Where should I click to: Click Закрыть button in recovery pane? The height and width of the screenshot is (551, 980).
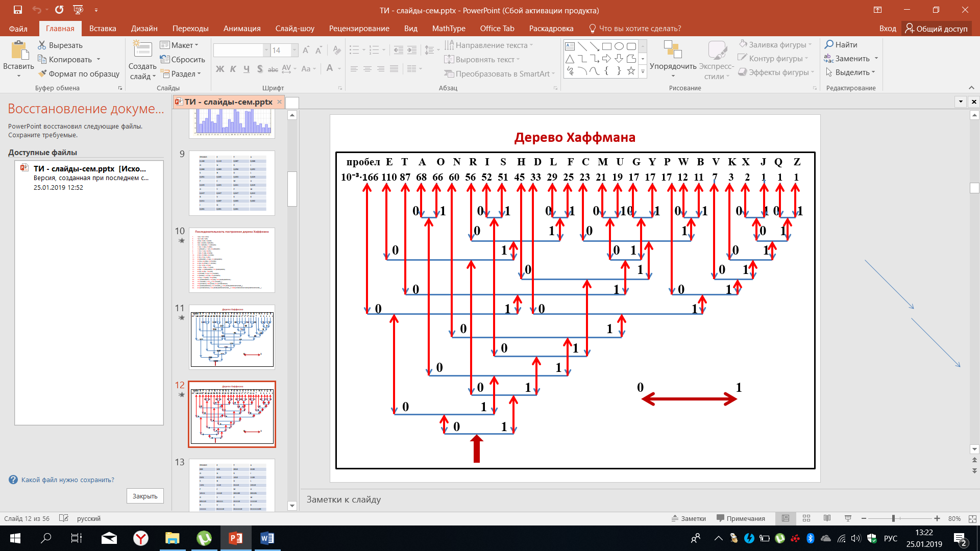coord(145,496)
